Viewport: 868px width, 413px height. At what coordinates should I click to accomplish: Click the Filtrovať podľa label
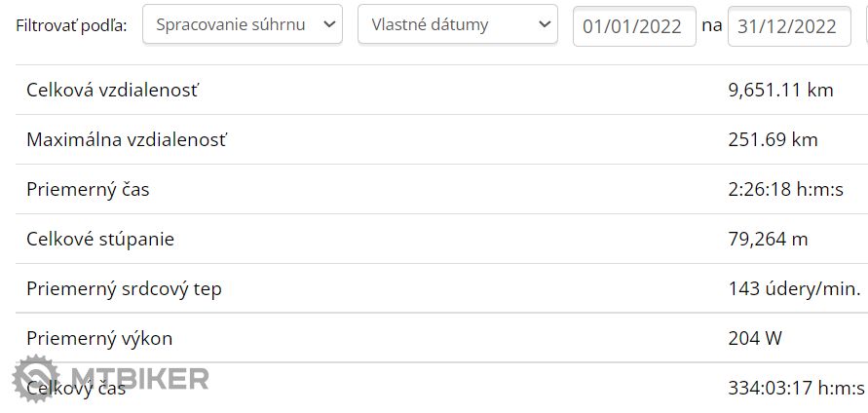71,25
